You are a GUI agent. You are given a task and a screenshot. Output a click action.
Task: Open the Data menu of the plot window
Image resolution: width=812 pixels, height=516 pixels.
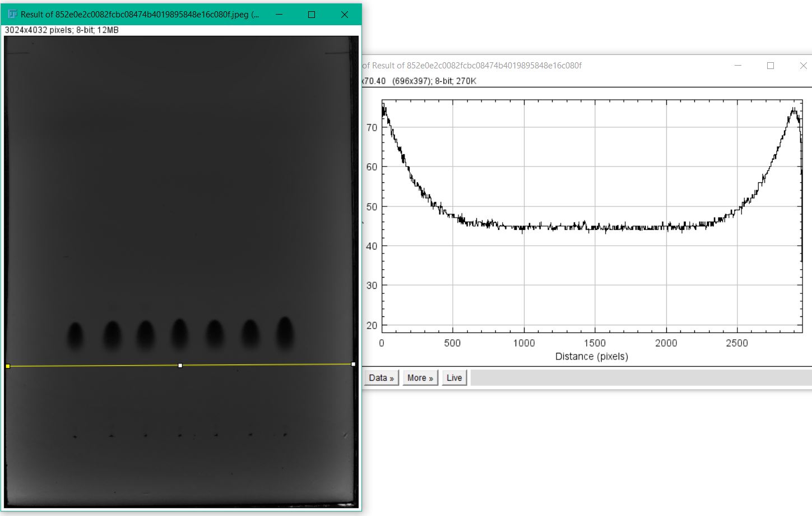pos(381,377)
